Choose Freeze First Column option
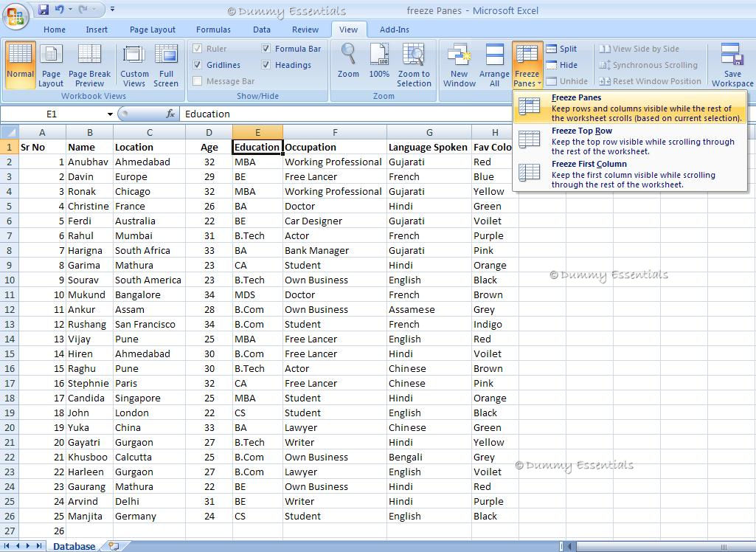Viewport: 756px width, 552px height. [x=630, y=174]
